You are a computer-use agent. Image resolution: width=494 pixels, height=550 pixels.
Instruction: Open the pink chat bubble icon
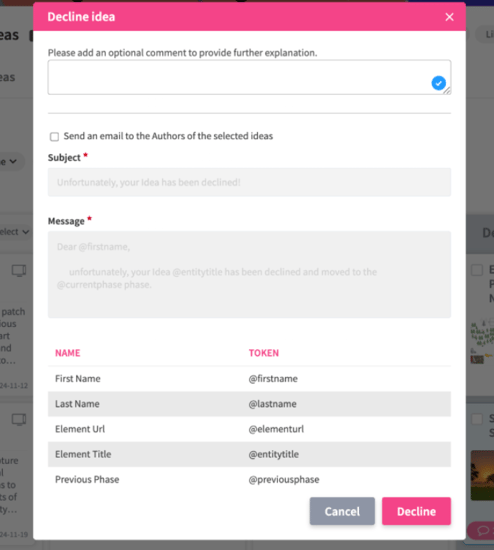[483, 530]
